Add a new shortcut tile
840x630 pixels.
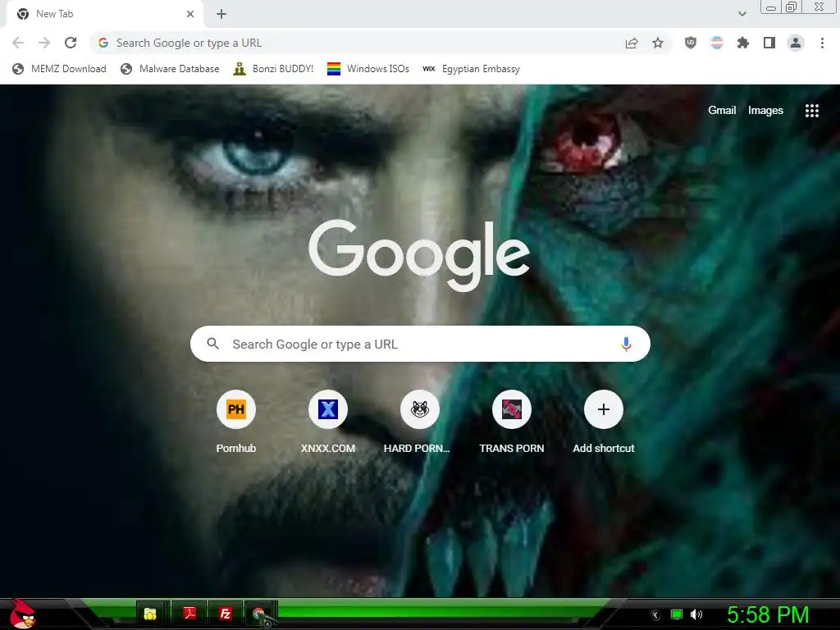[x=604, y=422]
